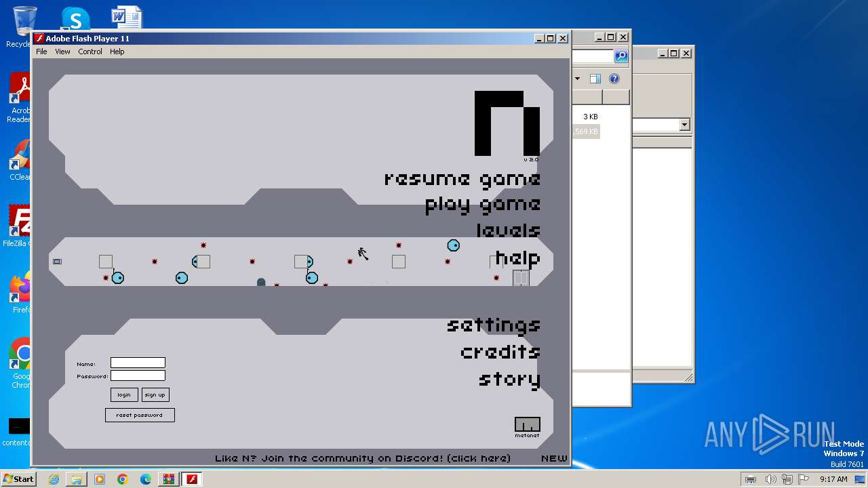Grab the rear window's resize grip
This screenshot has width=868, height=488.
[x=688, y=378]
